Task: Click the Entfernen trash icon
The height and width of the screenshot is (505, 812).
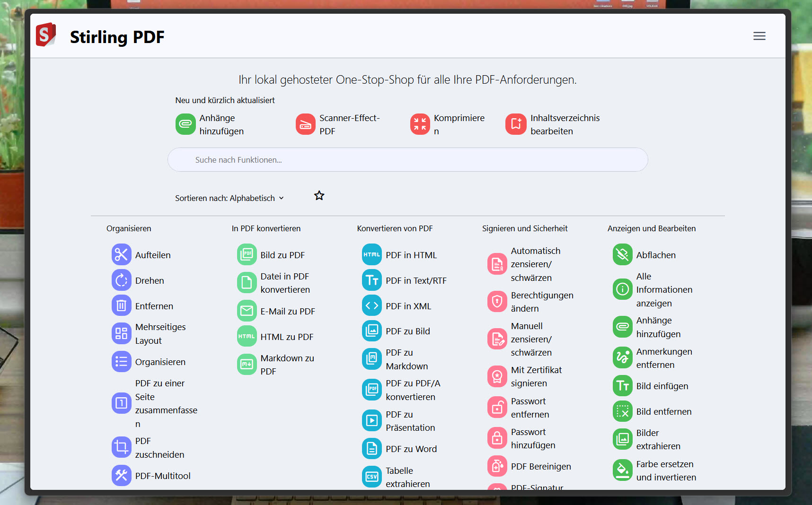Action: [x=121, y=305]
